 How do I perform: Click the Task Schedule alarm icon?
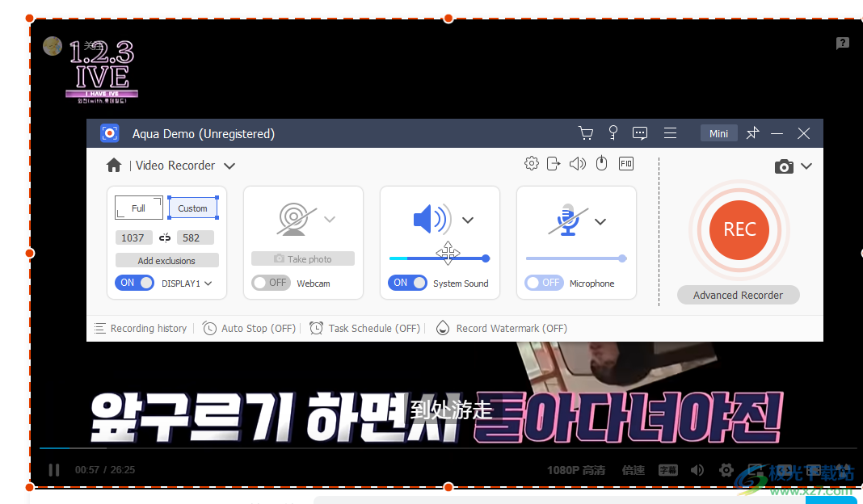[x=316, y=329]
